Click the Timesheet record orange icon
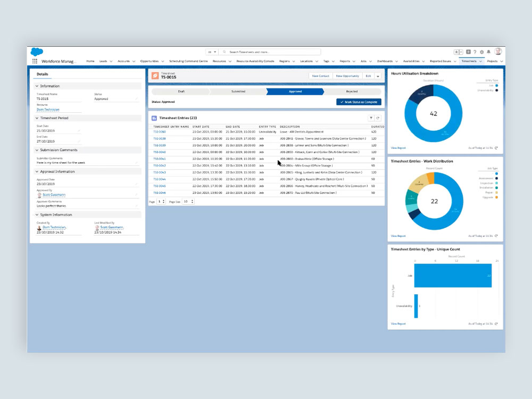This screenshot has height=399, width=532. pos(155,76)
